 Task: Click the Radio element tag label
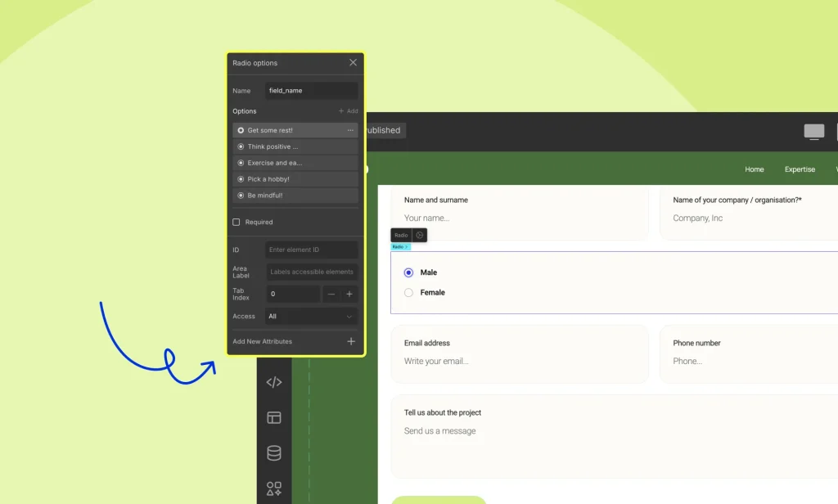(x=401, y=235)
